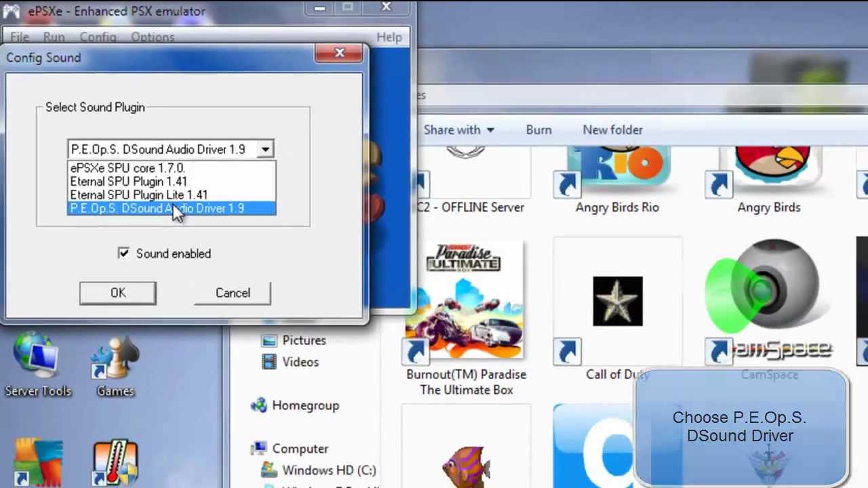This screenshot has width=868, height=488.
Task: Open ePSXe Run menu
Action: (x=54, y=37)
